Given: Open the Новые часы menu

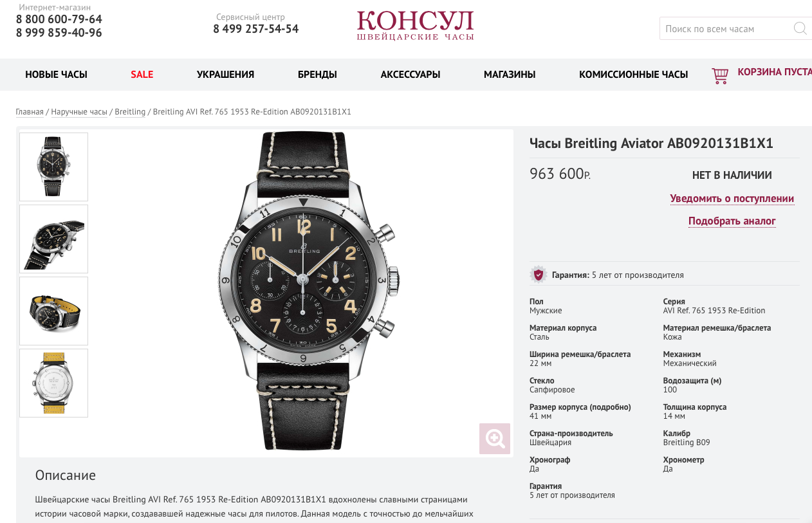Looking at the screenshot, I should (x=56, y=75).
